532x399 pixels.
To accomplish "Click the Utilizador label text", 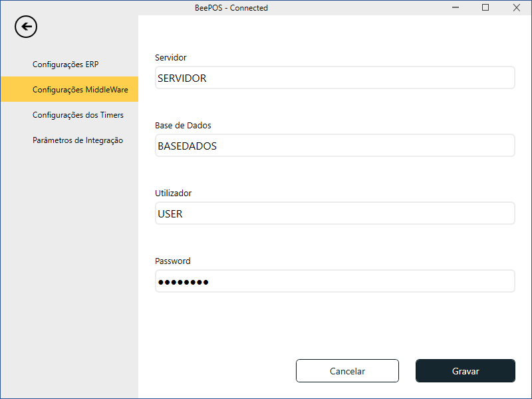I will (173, 194).
